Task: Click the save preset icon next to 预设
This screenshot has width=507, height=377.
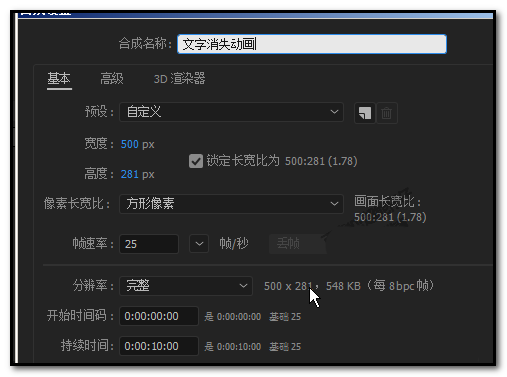Action: [x=365, y=113]
